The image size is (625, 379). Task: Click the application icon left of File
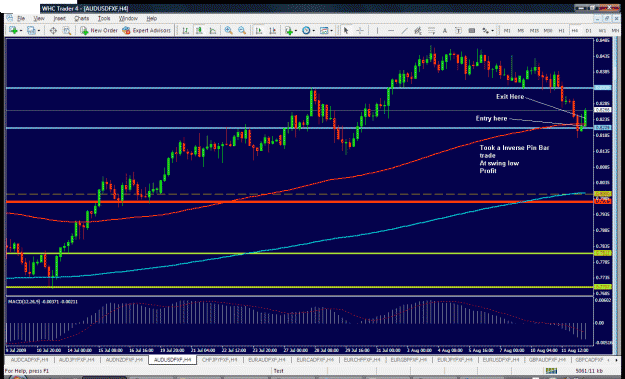click(x=10, y=18)
